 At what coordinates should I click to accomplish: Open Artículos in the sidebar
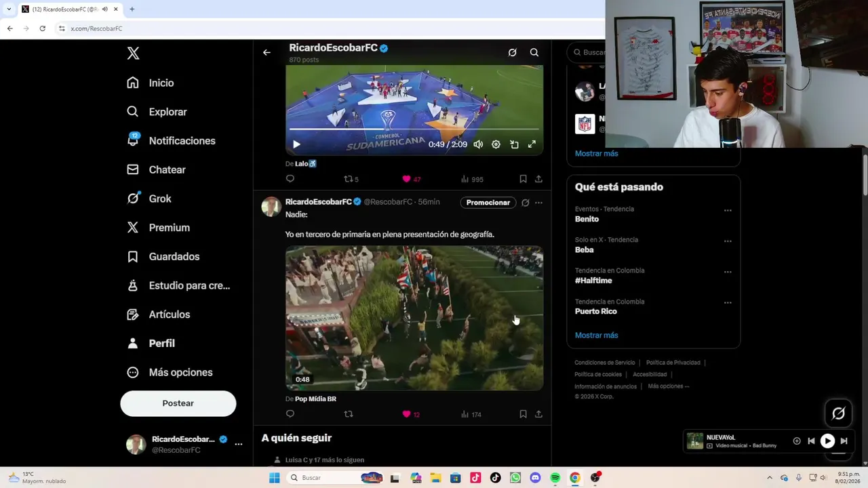(x=159, y=314)
